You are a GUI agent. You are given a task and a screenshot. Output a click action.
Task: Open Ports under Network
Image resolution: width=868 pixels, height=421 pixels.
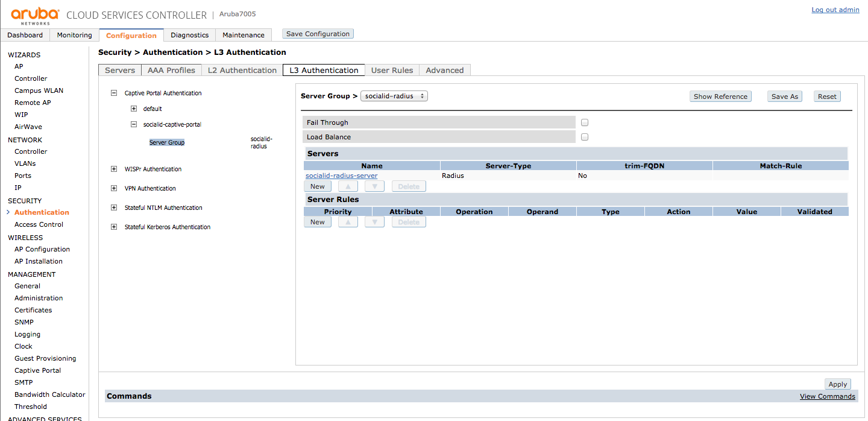23,176
